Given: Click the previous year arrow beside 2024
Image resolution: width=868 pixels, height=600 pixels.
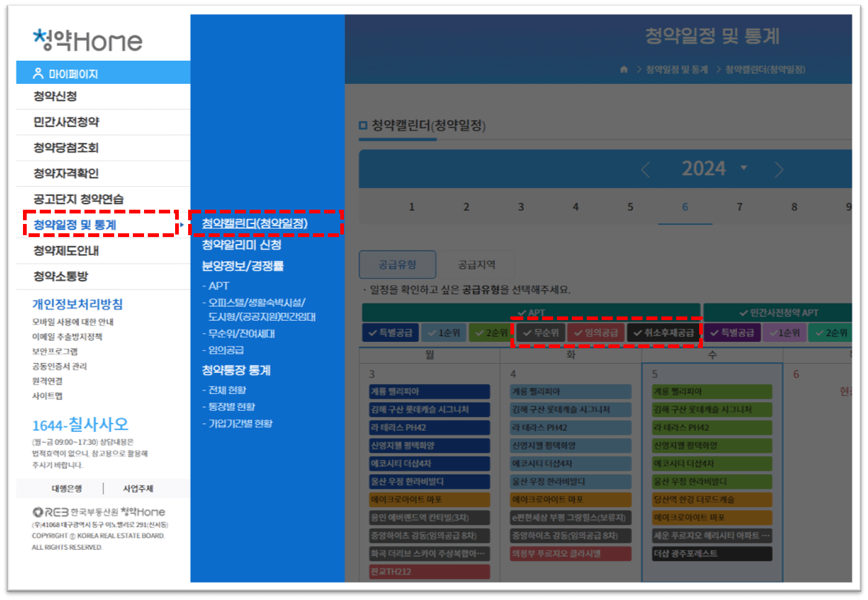Looking at the screenshot, I should [644, 168].
